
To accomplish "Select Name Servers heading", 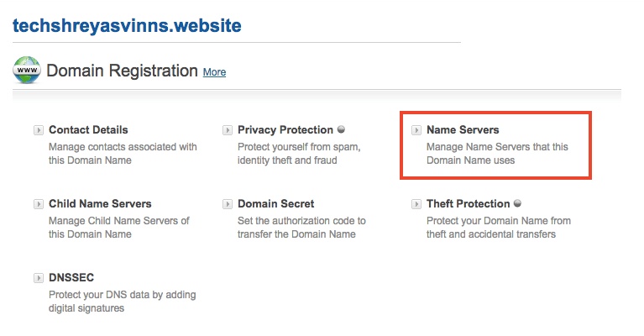I will pyautogui.click(x=463, y=130).
